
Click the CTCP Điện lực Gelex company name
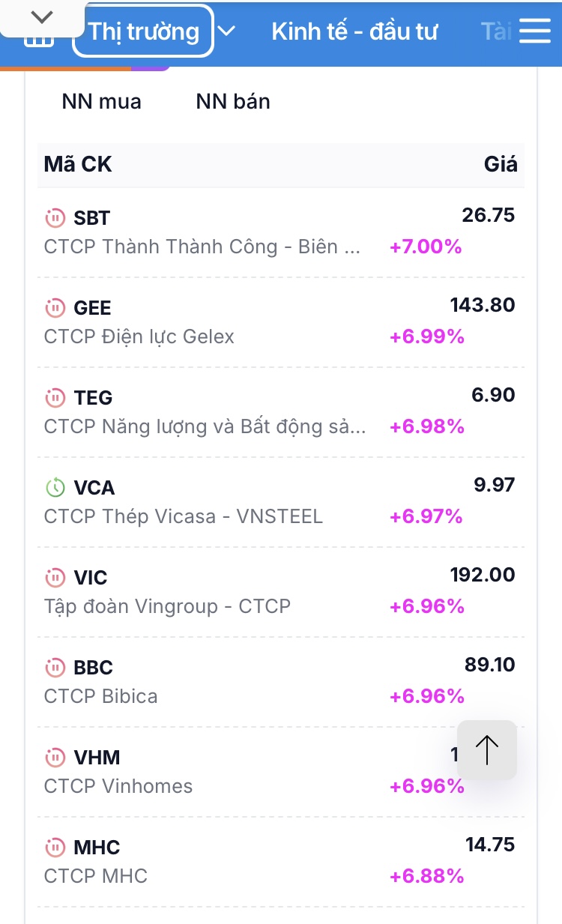click(139, 337)
